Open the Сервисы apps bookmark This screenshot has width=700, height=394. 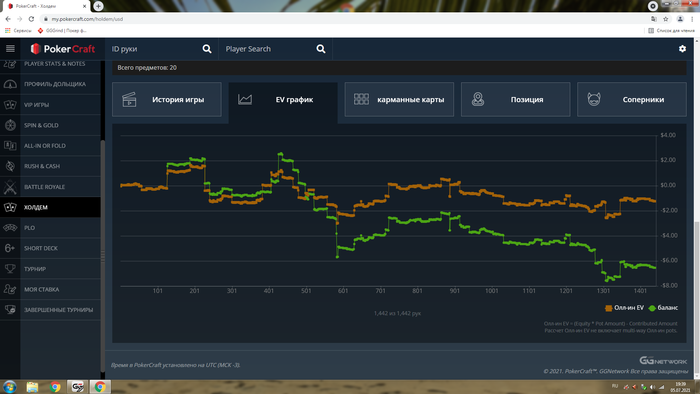tap(18, 30)
